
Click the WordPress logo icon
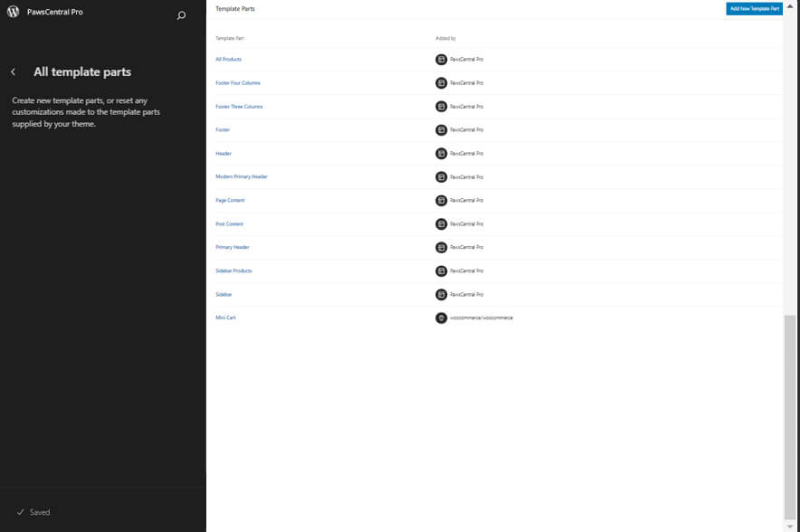tap(13, 13)
